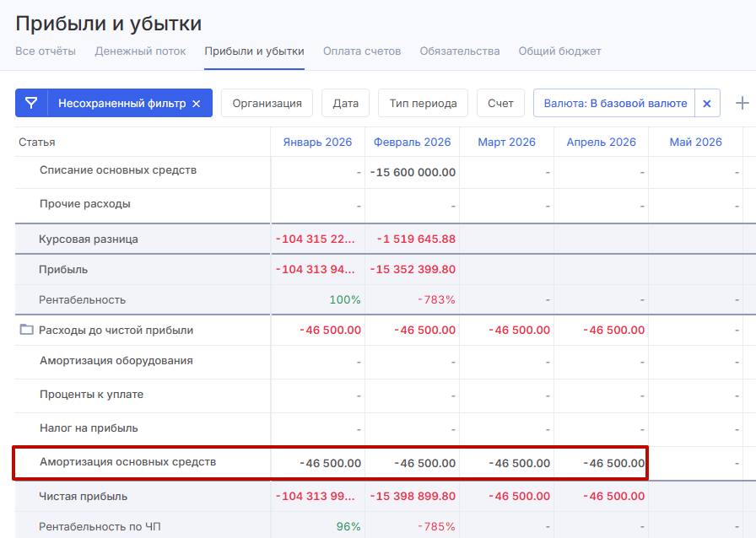
Task: Clear the unsaved filter with X
Action: 196,104
